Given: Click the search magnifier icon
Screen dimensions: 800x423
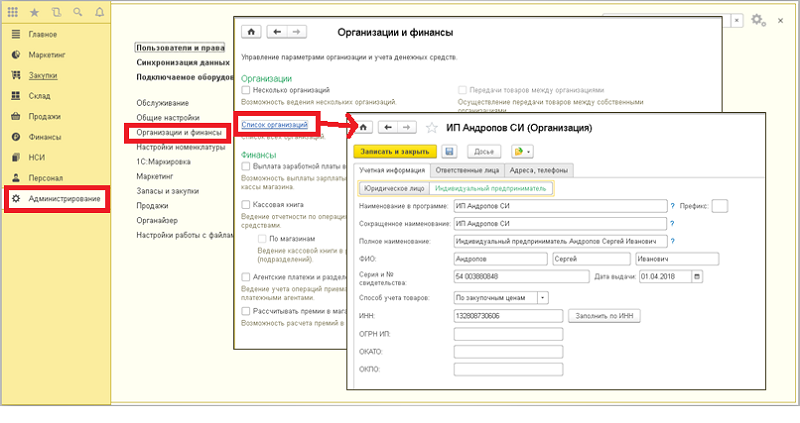Looking at the screenshot, I should (78, 12).
